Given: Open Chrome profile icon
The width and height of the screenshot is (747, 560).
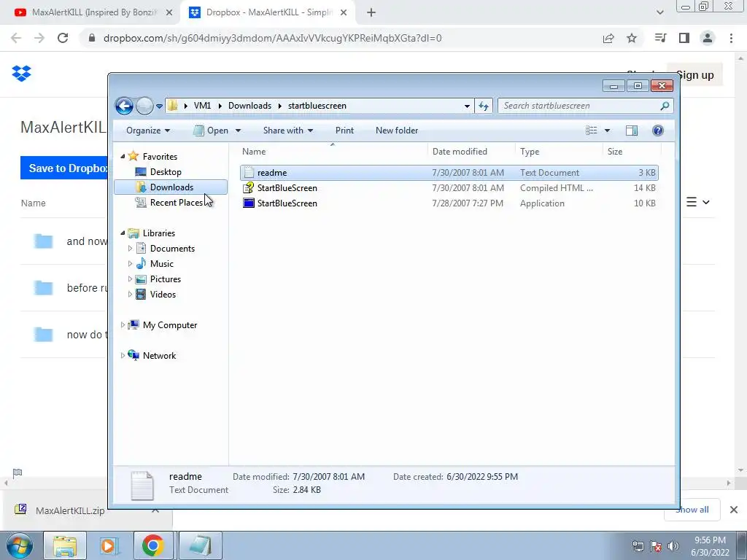Looking at the screenshot, I should (x=708, y=38).
